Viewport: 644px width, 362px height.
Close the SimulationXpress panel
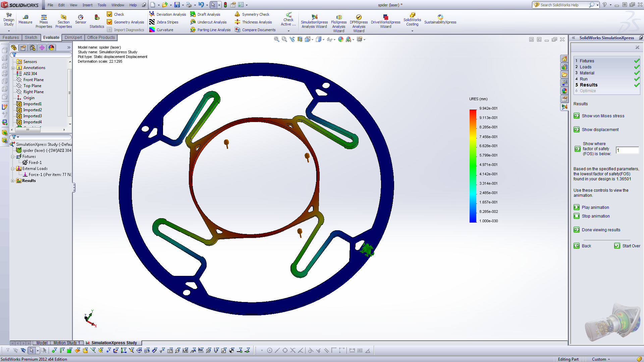pyautogui.click(x=637, y=48)
